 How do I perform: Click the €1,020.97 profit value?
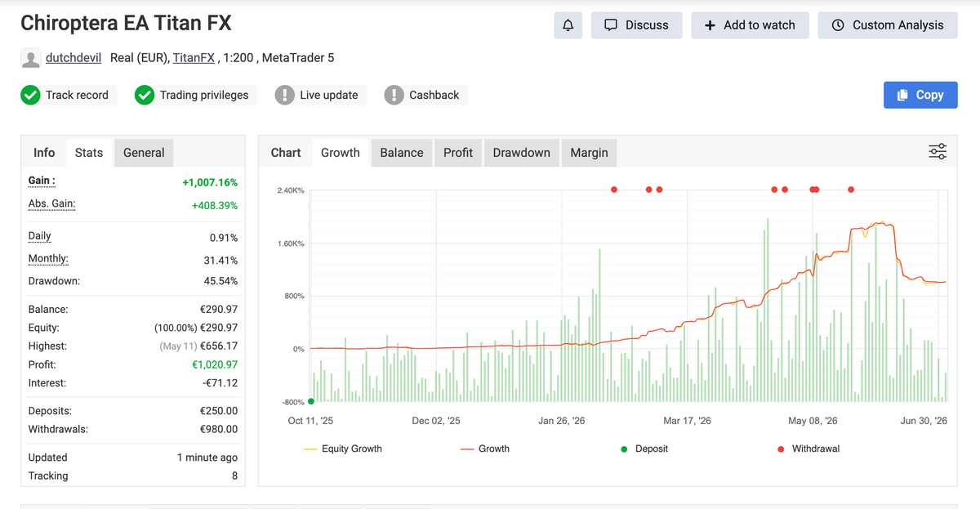pyautogui.click(x=215, y=364)
